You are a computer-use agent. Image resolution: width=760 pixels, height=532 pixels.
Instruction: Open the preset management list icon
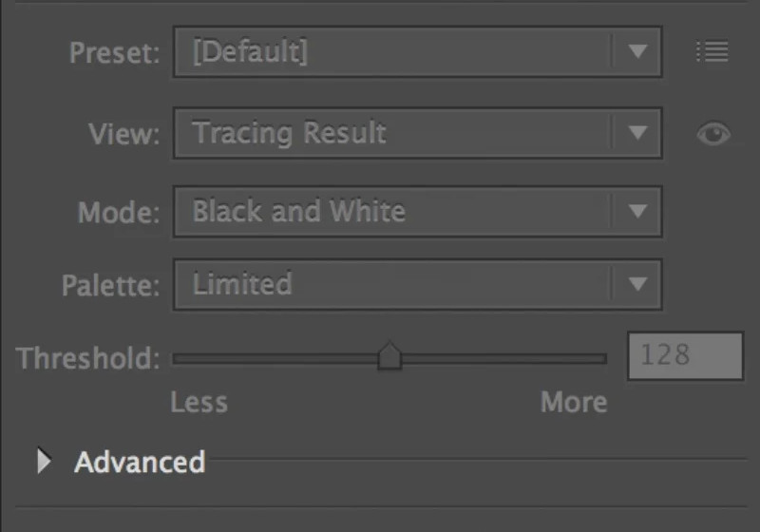click(x=712, y=51)
